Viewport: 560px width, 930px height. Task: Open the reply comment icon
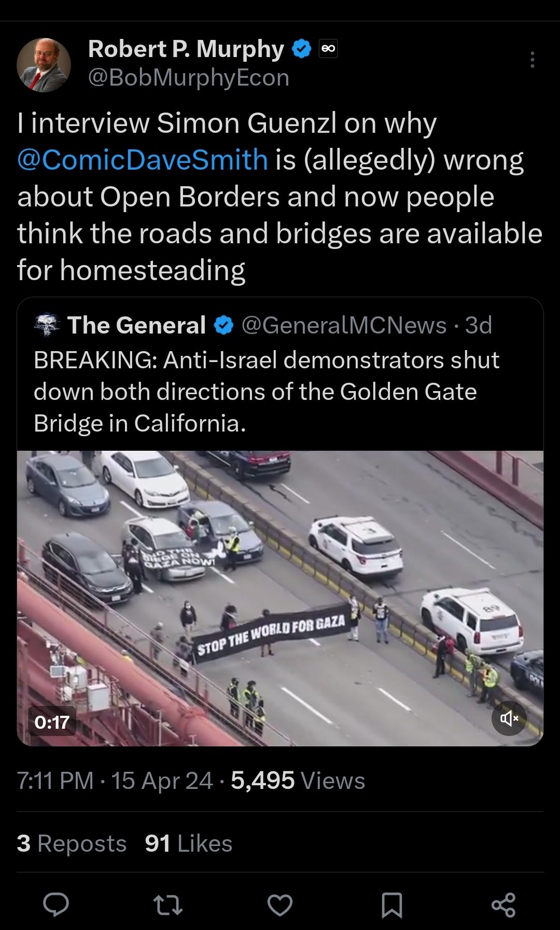[56, 905]
